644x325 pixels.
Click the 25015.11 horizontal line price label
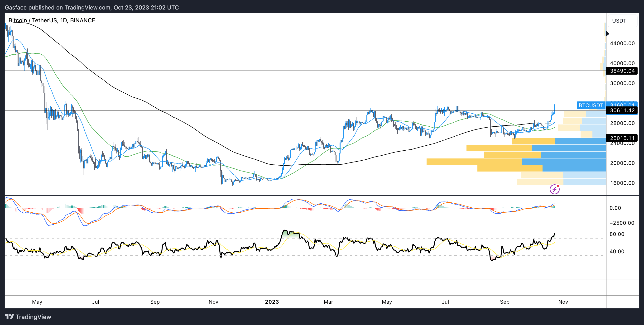point(622,138)
